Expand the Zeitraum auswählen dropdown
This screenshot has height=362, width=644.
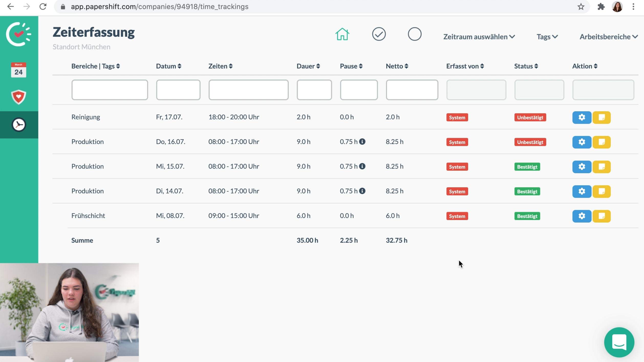pos(479,37)
